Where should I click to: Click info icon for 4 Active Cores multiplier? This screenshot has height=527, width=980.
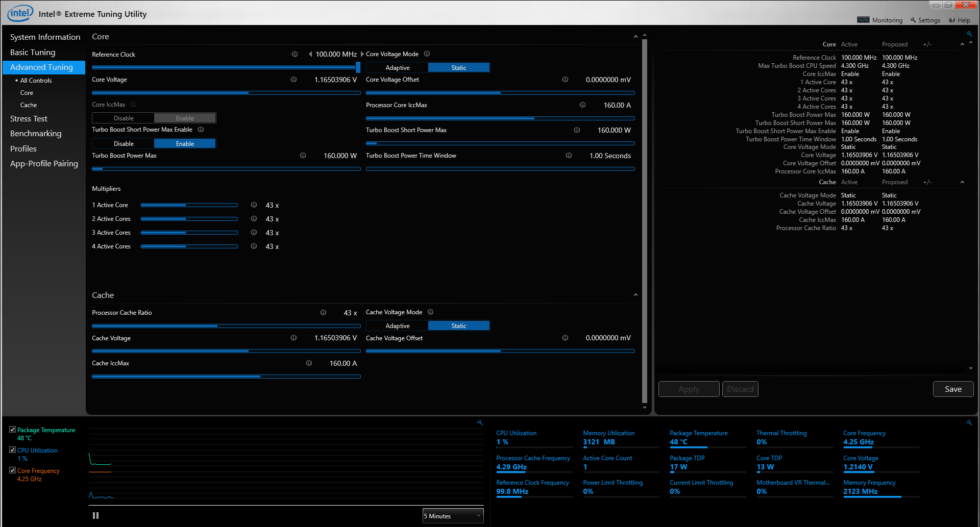tap(254, 246)
